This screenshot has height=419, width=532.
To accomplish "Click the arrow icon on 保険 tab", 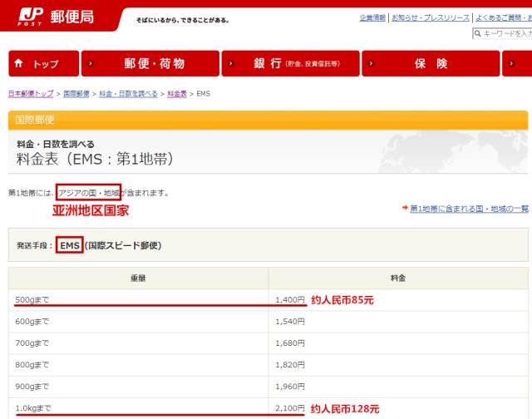I will (371, 63).
